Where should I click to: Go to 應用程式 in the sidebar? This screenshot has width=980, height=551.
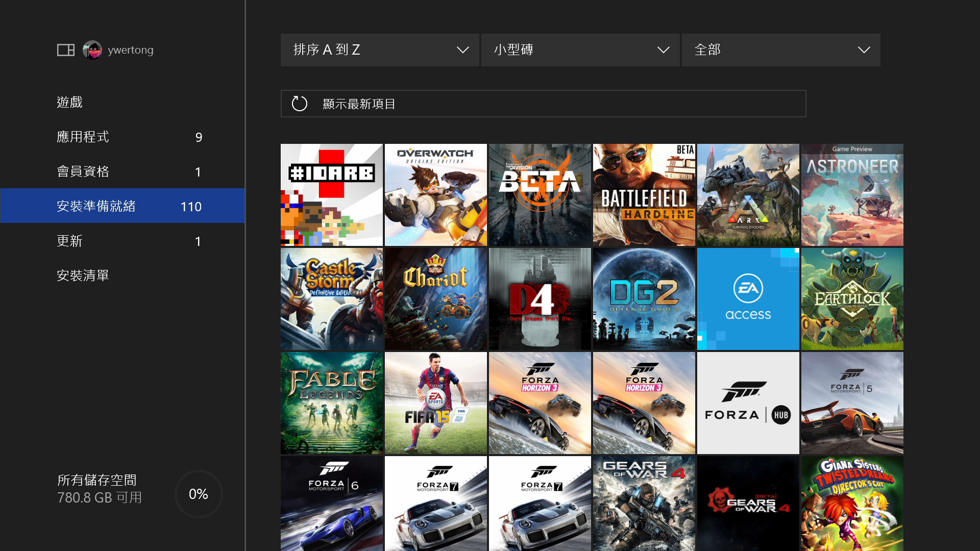click(83, 136)
